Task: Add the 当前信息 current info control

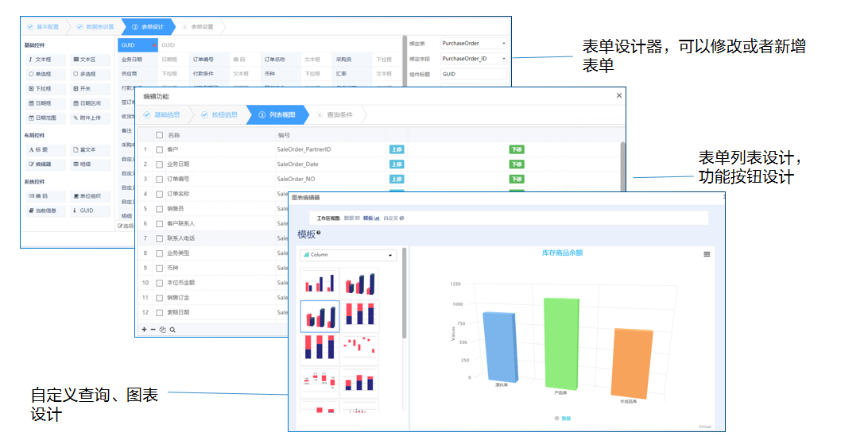Action: tap(45, 210)
